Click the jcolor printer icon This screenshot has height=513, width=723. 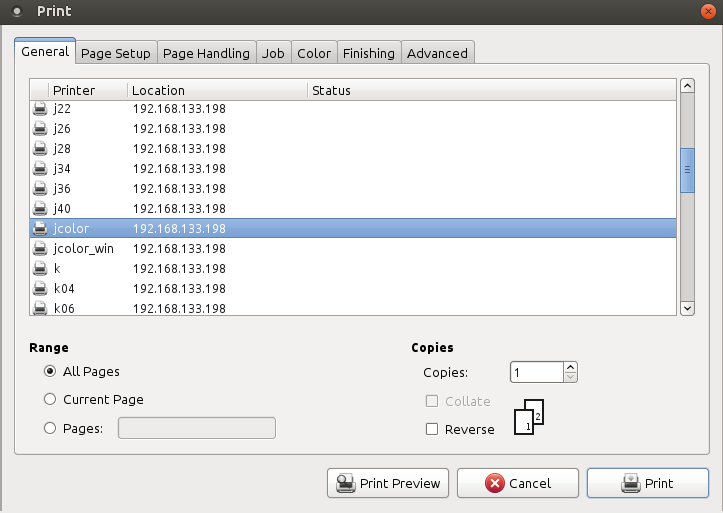(40, 229)
